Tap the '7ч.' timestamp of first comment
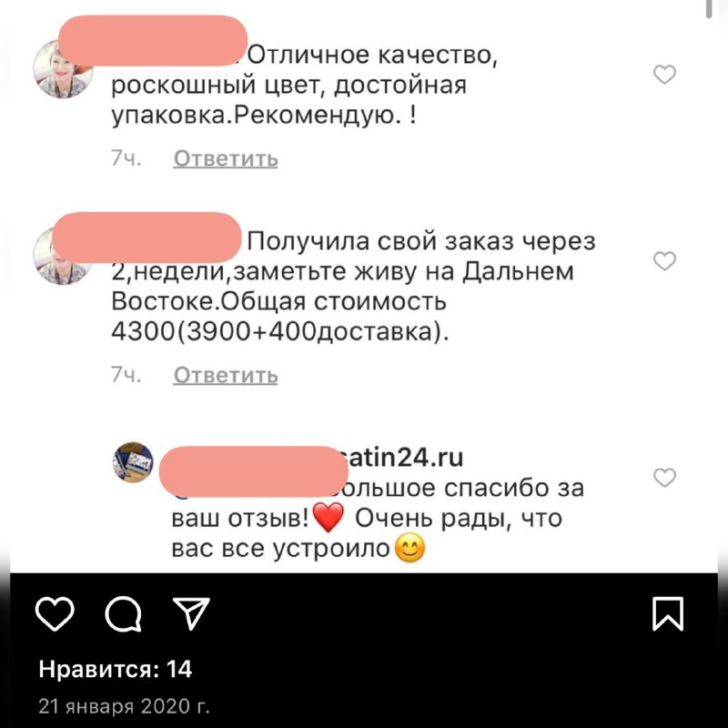This screenshot has height=728, width=728. click(126, 158)
